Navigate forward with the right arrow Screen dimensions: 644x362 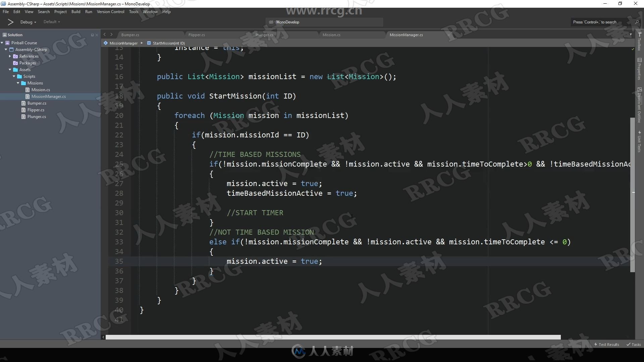111,35
